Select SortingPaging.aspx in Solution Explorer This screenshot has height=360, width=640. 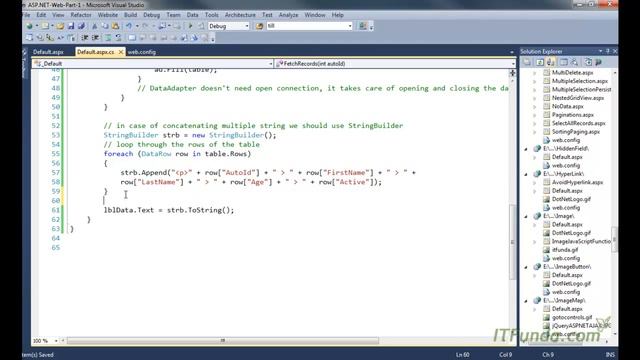click(x=576, y=132)
